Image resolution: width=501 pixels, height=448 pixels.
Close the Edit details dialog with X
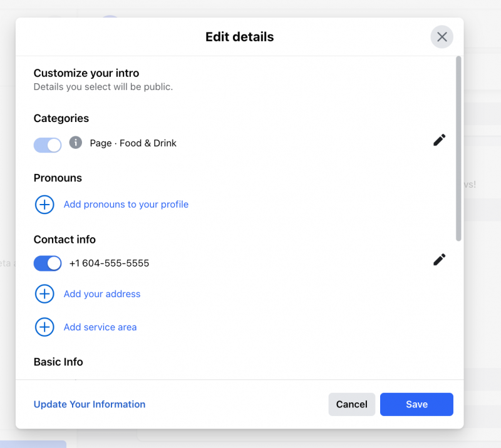442,37
